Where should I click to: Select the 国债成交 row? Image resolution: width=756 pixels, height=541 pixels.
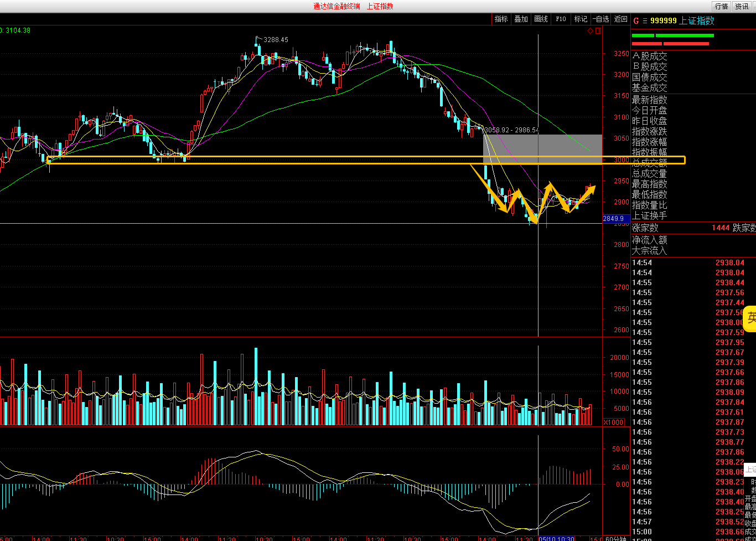pos(650,77)
